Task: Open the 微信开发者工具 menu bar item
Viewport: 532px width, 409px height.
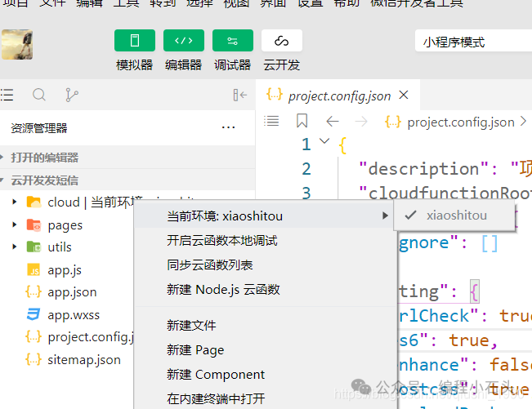Action: (x=417, y=3)
